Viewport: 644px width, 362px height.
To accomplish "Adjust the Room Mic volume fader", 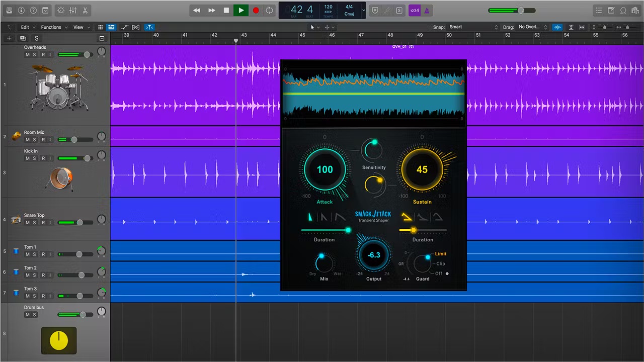I will pyautogui.click(x=75, y=140).
